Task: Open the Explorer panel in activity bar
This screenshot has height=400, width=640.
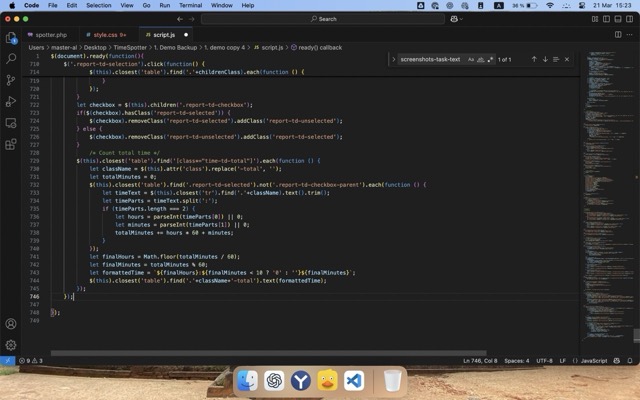Action: (x=11, y=38)
